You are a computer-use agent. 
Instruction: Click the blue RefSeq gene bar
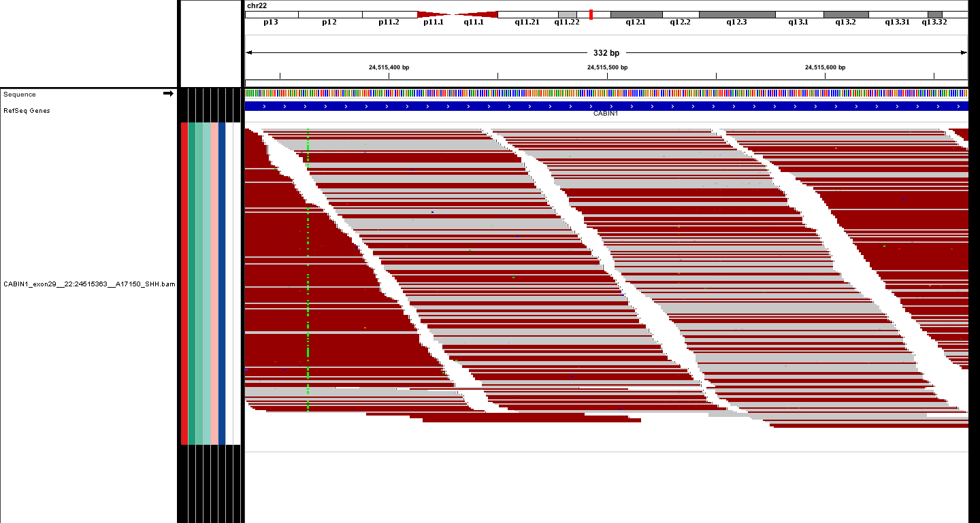(x=606, y=106)
